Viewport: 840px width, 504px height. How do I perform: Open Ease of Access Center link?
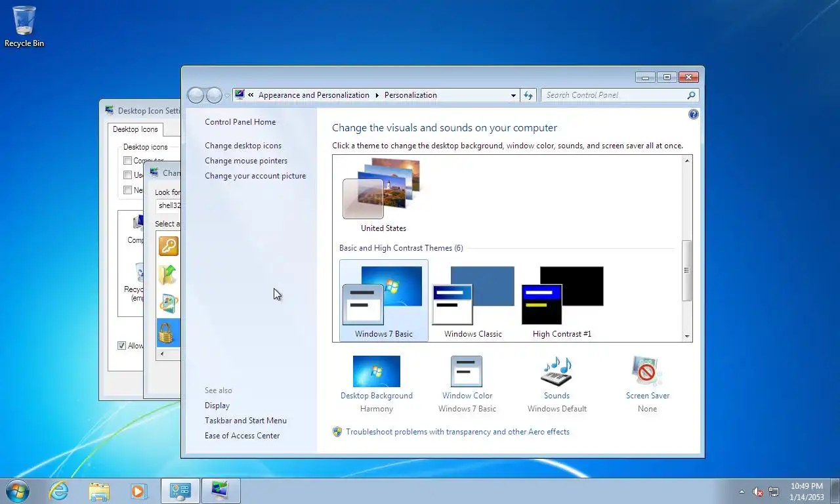coord(242,436)
